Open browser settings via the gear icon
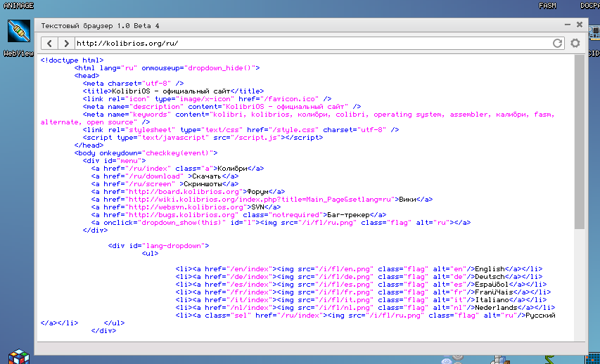Viewport: 600px width, 364px height. coord(575,43)
